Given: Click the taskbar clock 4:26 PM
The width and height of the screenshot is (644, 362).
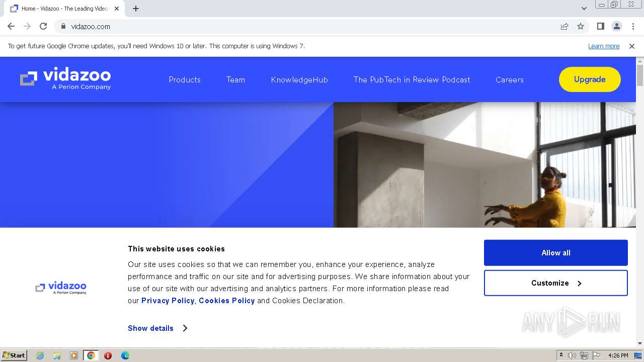Looking at the screenshot, I should [x=618, y=355].
